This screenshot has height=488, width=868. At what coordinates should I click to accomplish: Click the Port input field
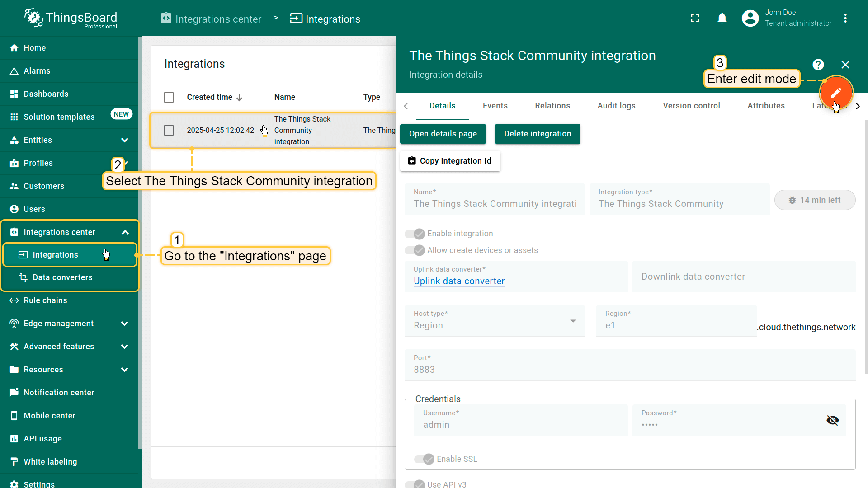629,369
